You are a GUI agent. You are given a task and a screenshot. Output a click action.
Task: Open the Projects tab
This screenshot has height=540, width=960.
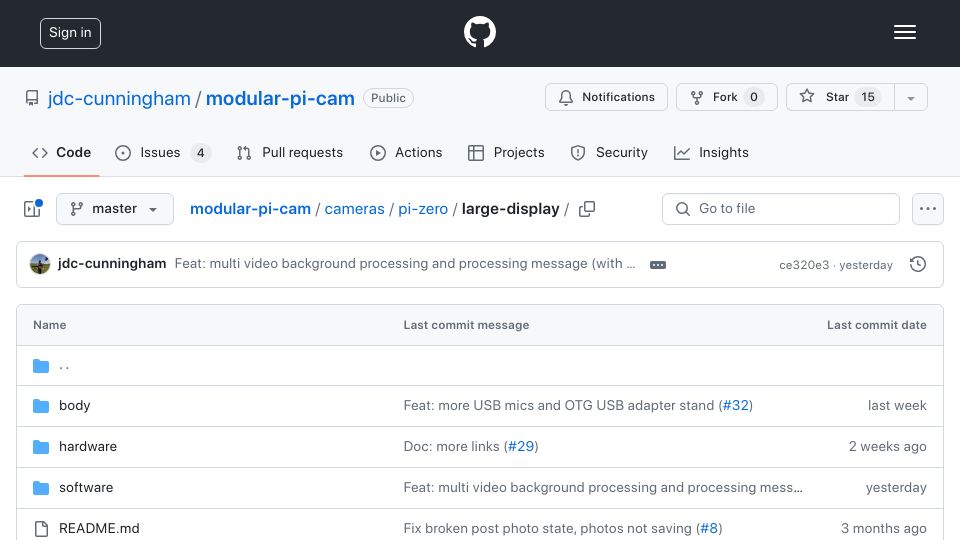(506, 152)
